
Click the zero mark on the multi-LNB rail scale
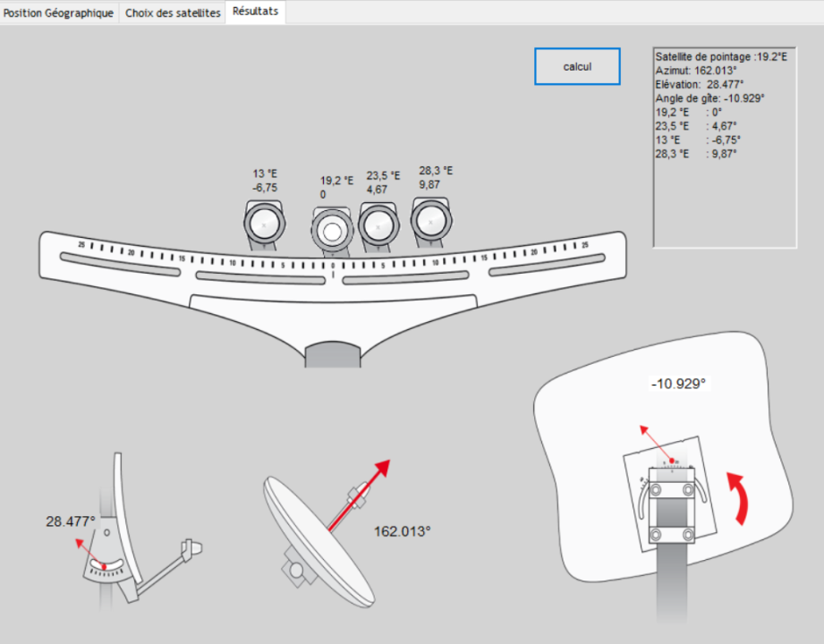point(333,267)
